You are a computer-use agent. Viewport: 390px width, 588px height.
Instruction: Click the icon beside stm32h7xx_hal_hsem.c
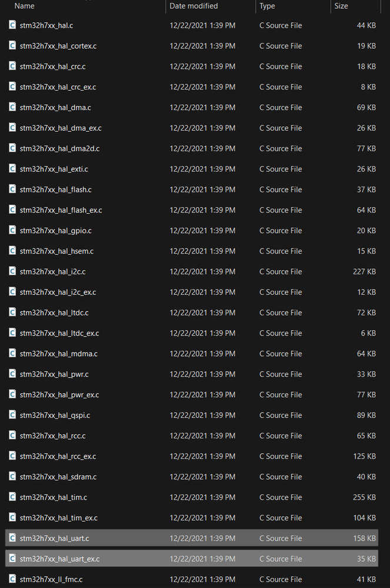pyautogui.click(x=12, y=251)
